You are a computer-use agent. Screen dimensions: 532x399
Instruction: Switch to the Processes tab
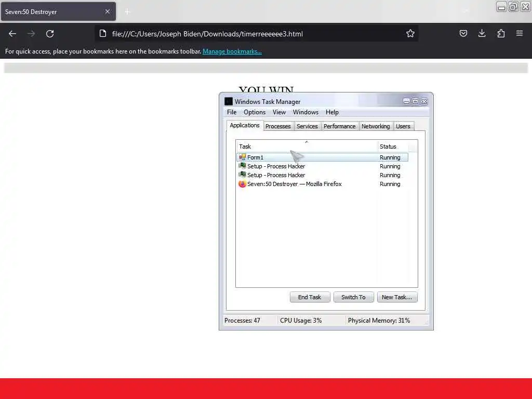(278, 126)
